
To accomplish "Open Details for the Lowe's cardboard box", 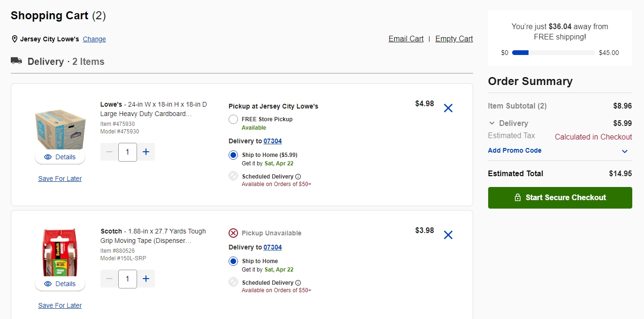I will pyautogui.click(x=60, y=157).
